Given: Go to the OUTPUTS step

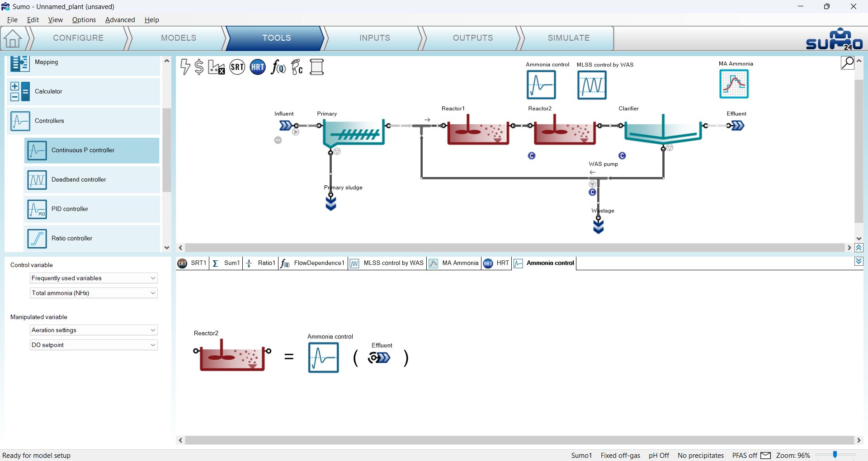Looking at the screenshot, I should 473,38.
